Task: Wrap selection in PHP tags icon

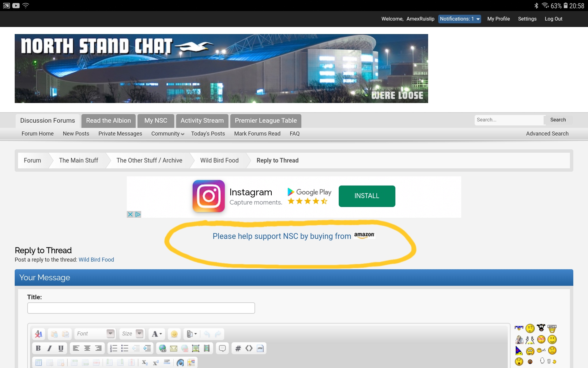Action: pos(260,348)
